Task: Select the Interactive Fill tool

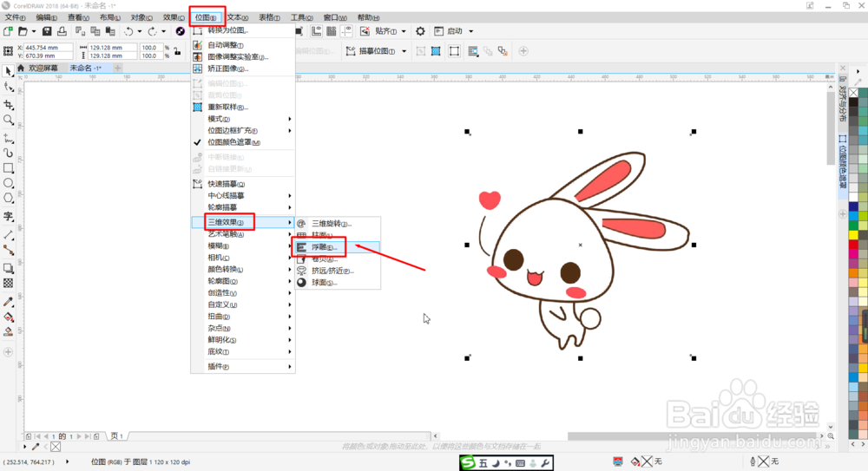Action: pos(9,317)
